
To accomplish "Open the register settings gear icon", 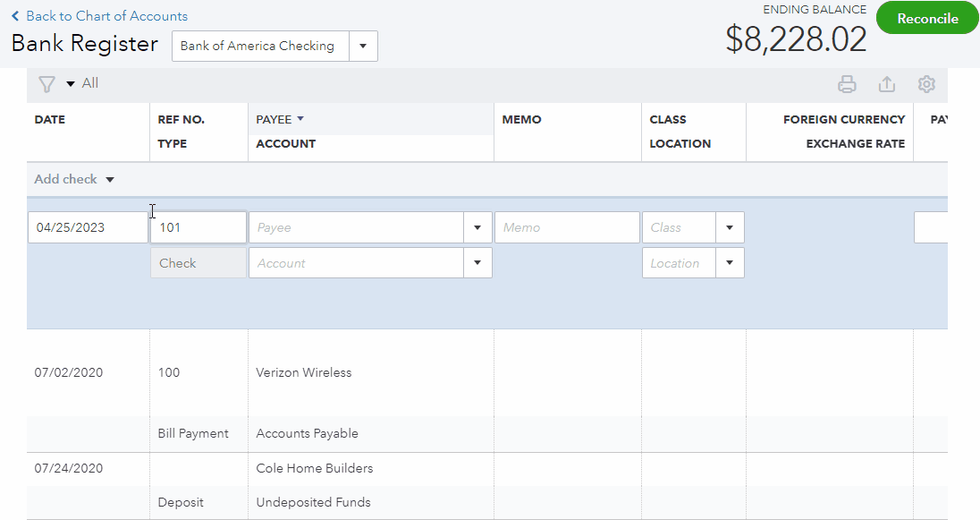I will [926, 83].
